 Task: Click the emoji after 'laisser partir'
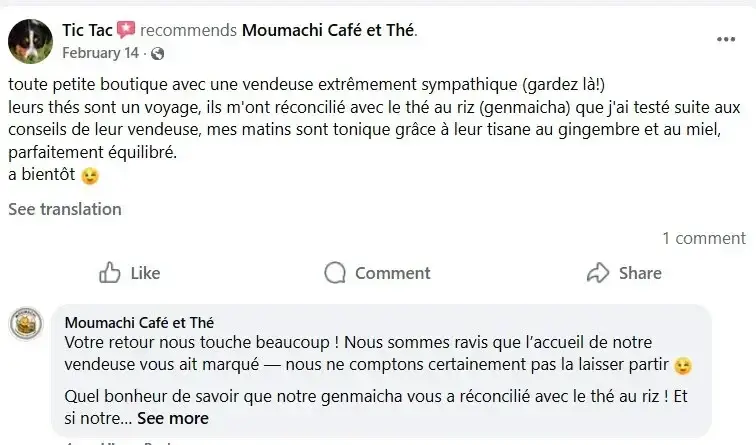(x=683, y=366)
